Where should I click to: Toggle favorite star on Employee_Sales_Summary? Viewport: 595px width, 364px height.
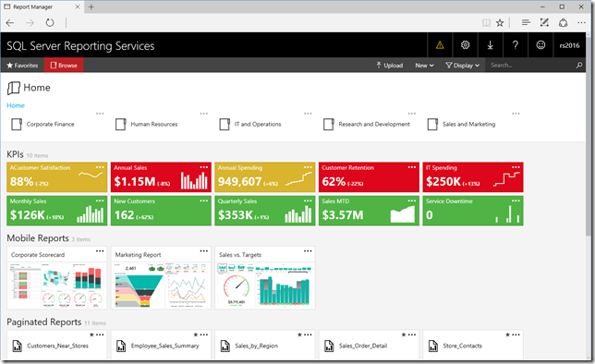[x=196, y=334]
